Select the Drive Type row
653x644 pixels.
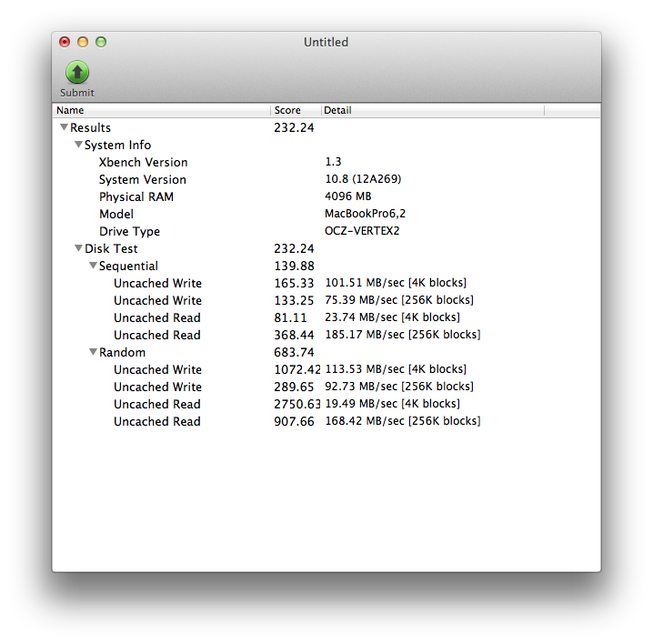pyautogui.click(x=326, y=231)
